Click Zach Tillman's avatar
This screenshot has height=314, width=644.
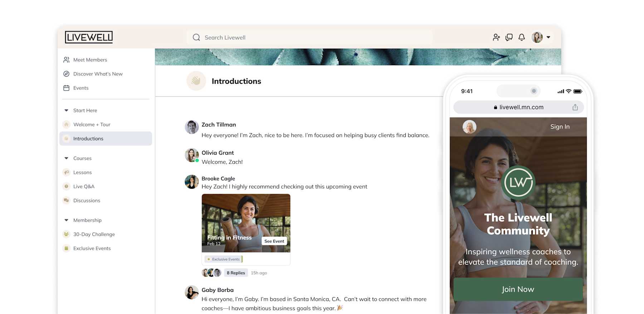pyautogui.click(x=192, y=127)
